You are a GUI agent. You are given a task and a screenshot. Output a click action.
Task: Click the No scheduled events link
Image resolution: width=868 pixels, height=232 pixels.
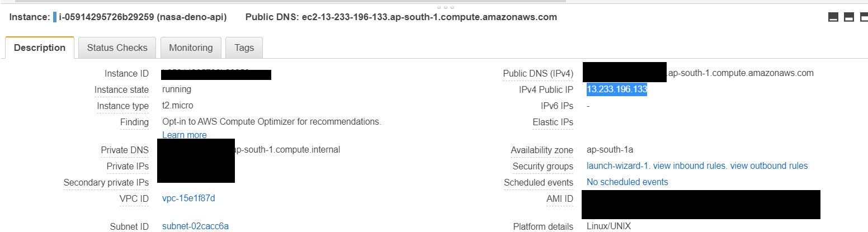click(x=627, y=182)
